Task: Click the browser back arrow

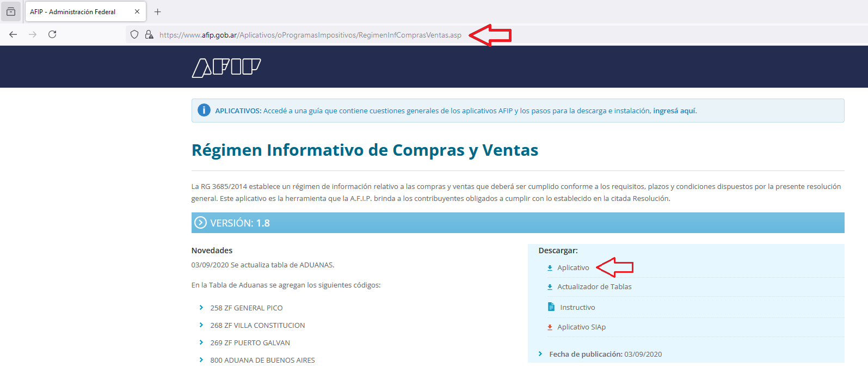Action: pos(13,34)
